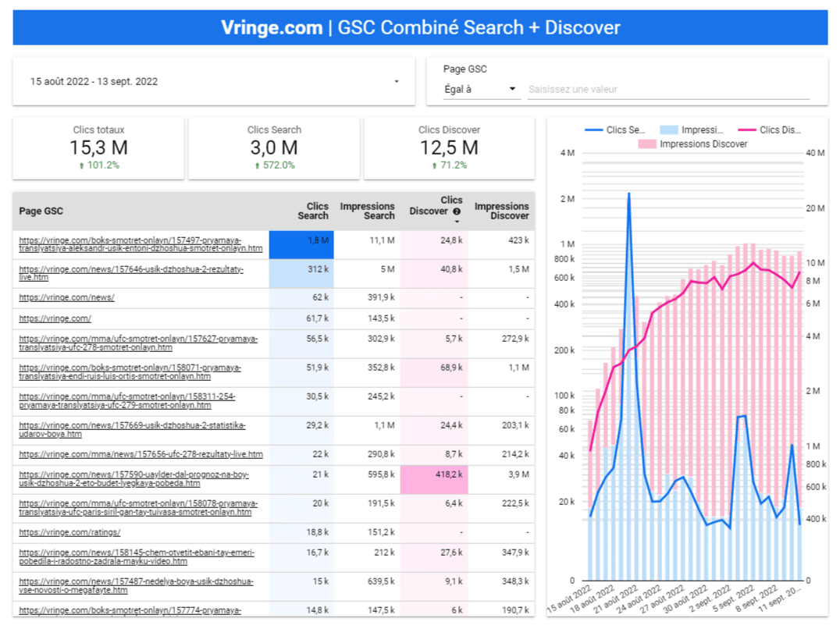This screenshot has height=629, width=840.
Task: Click the 'Saisissez une valeur' input field
Action: (x=668, y=90)
